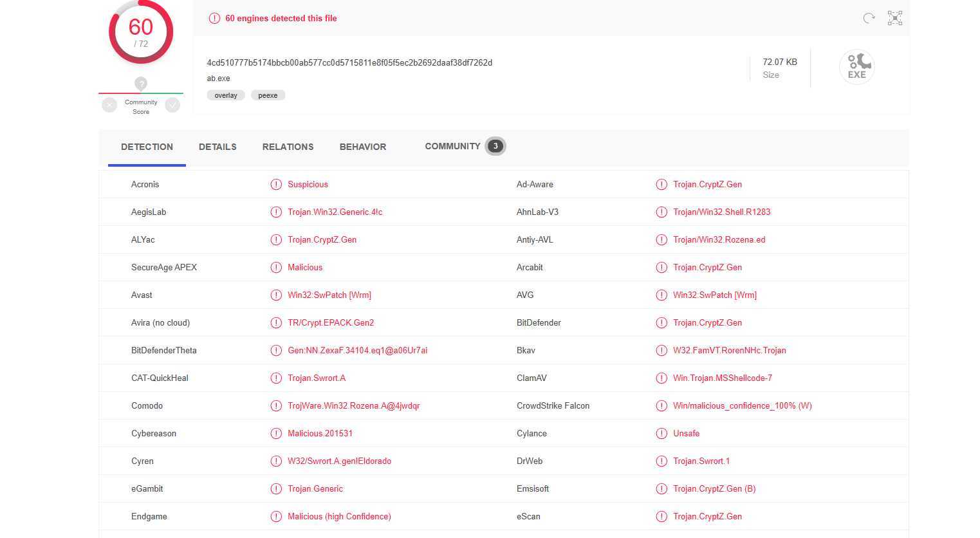Open the COMMUNITY tab
This screenshot has width=980, height=538.
452,146
